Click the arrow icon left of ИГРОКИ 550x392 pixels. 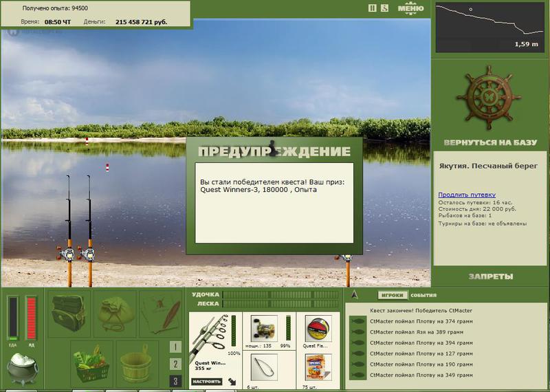pyautogui.click(x=354, y=295)
